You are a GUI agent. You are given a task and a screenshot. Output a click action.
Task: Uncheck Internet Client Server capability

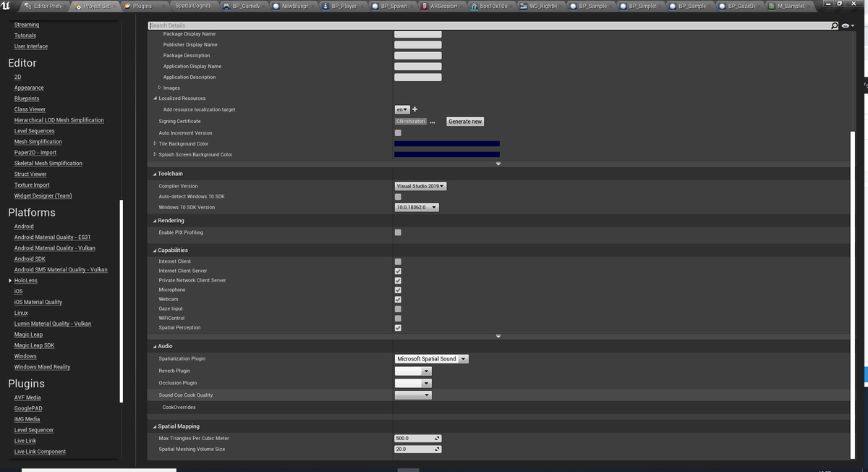click(x=398, y=271)
